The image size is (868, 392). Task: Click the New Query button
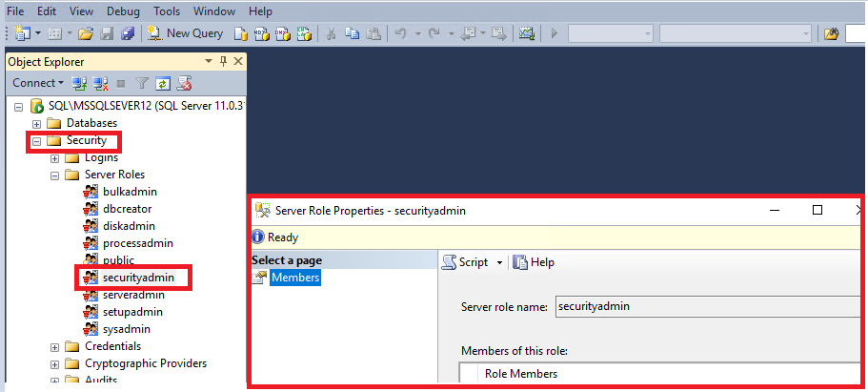(186, 33)
